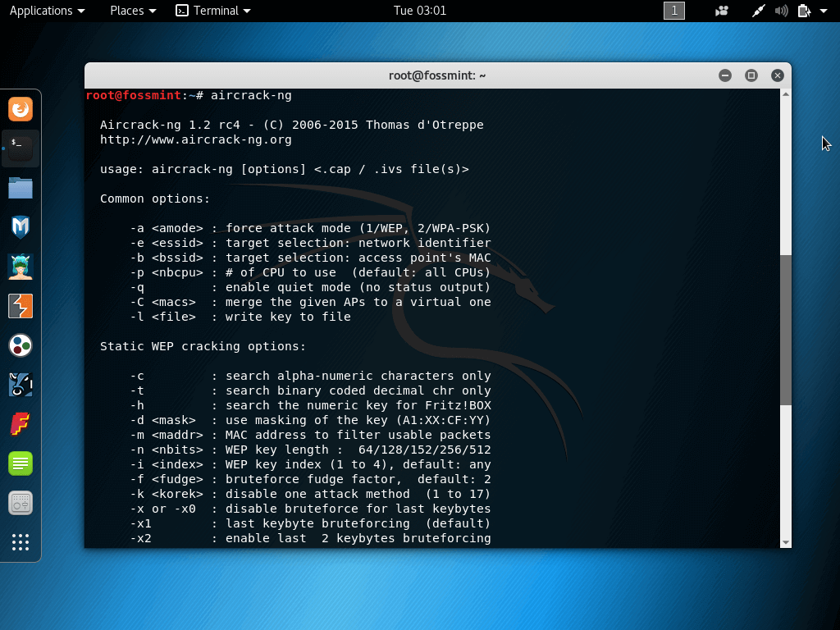840x630 pixels.
Task: Toggle mute on the speaker icon
Action: pyautogui.click(x=781, y=11)
